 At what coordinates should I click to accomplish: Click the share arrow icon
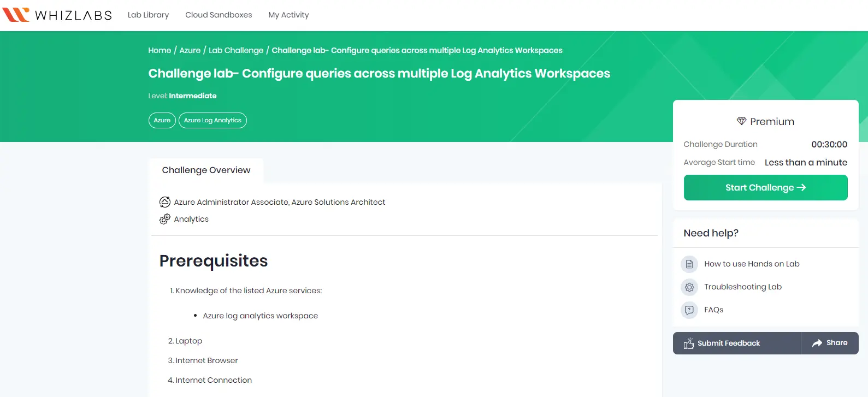pos(817,343)
